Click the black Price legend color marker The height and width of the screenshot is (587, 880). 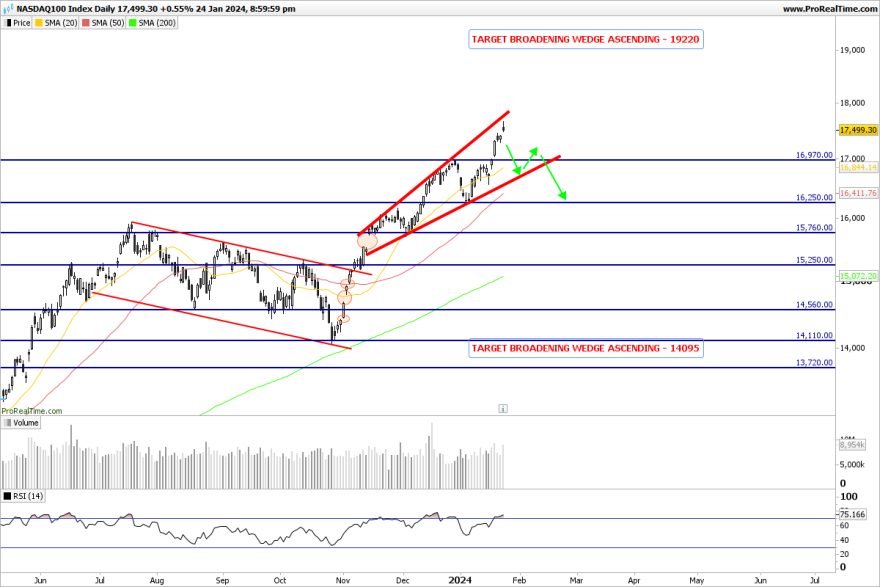[x=8, y=23]
